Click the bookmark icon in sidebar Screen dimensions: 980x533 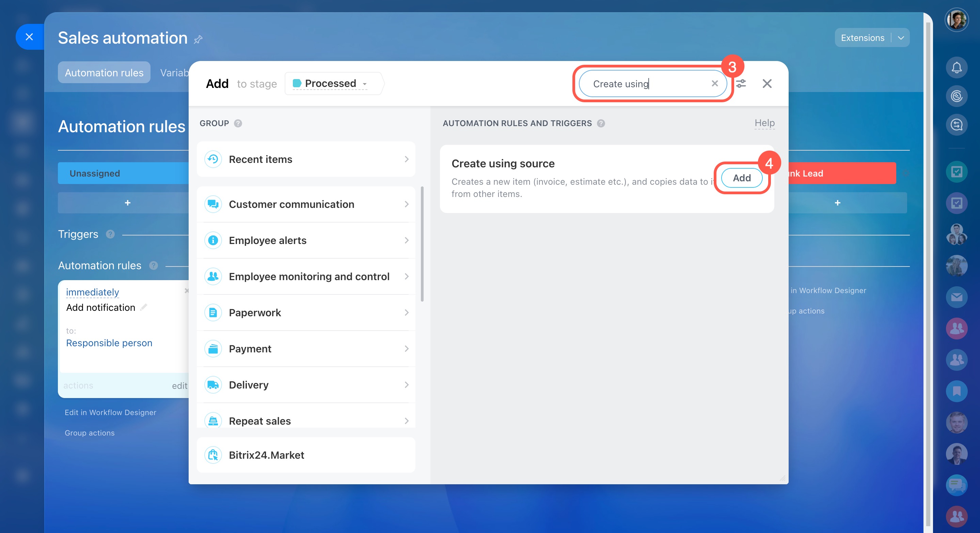pos(956,391)
